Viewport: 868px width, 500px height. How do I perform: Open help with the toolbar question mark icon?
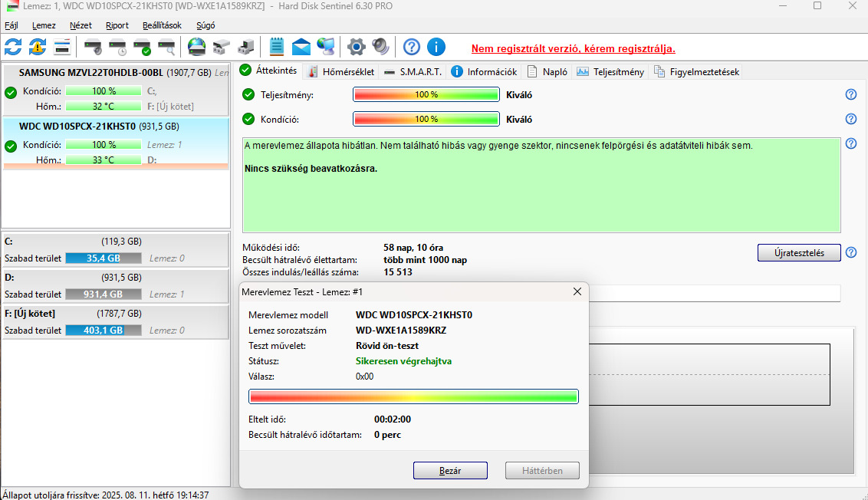pos(411,47)
